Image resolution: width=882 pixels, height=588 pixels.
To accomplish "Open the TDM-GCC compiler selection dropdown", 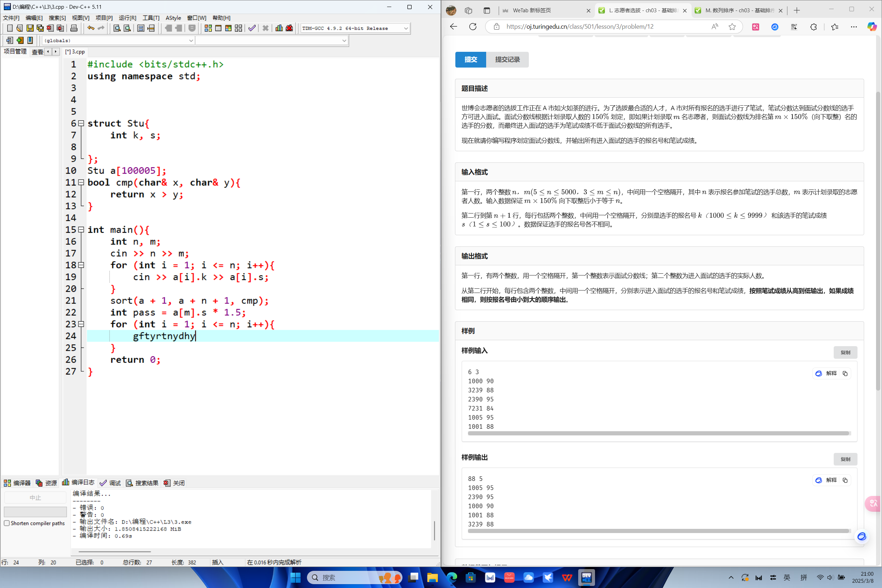I will click(355, 28).
